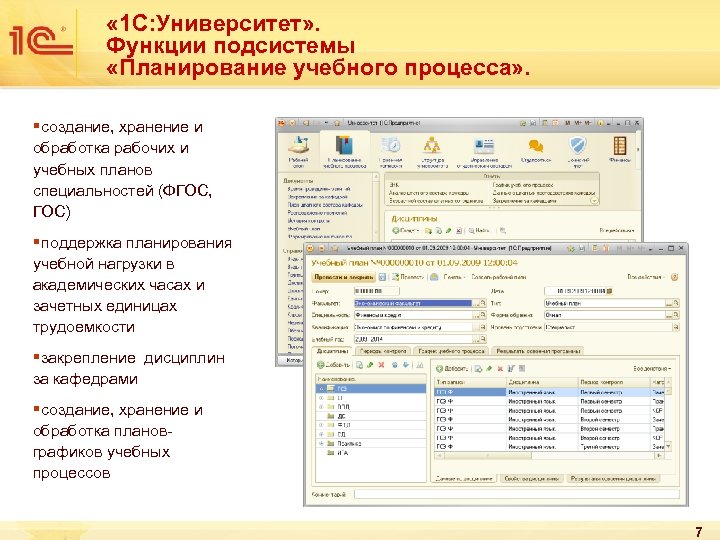Click green Добавить icon above the disciplines table
This screenshot has width=720, height=540.
click(439, 368)
